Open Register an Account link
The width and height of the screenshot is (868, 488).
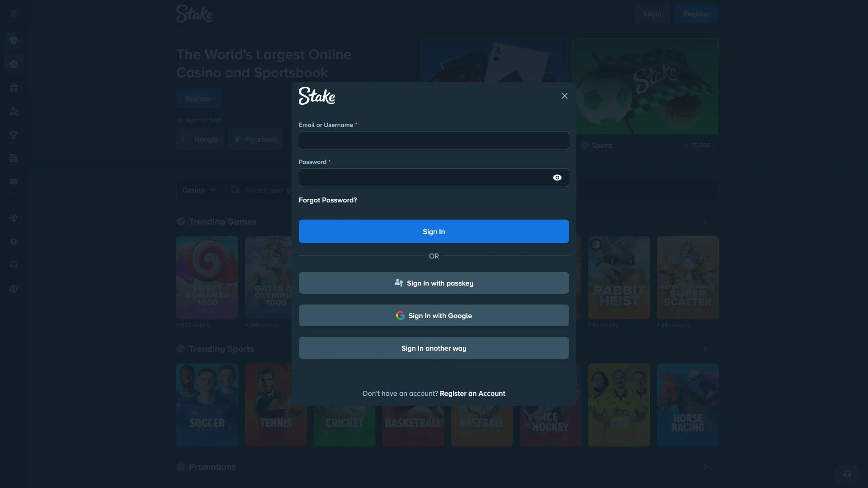[472, 394]
